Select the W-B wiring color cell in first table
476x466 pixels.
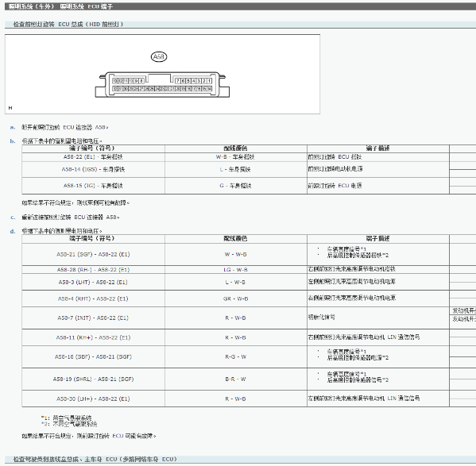point(235,156)
